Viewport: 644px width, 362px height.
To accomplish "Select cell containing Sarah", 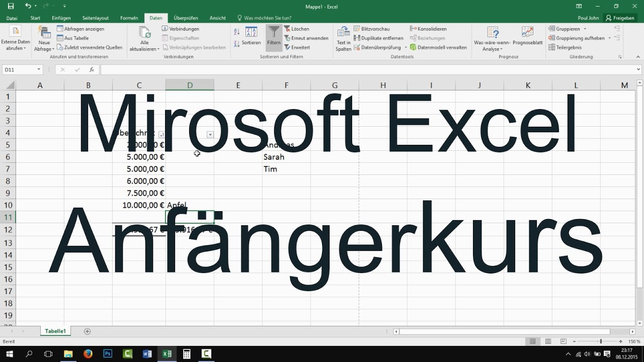I will tap(286, 157).
